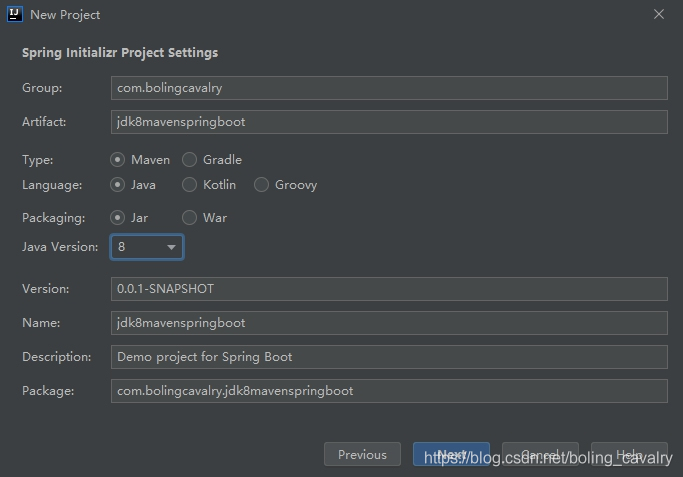
Task: Close the New Project dialog
Action: click(659, 14)
